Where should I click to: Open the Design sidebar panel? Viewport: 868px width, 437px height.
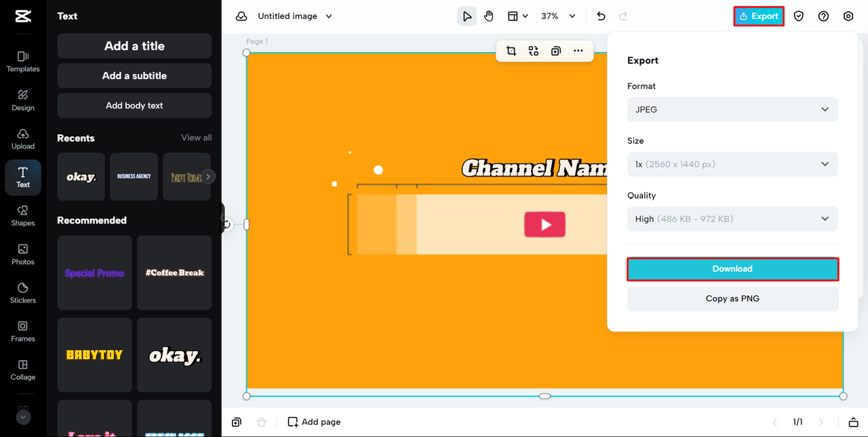(23, 100)
